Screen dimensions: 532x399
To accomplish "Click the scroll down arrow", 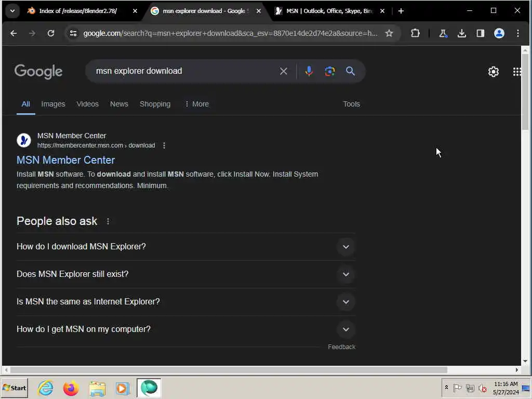I will (525, 362).
